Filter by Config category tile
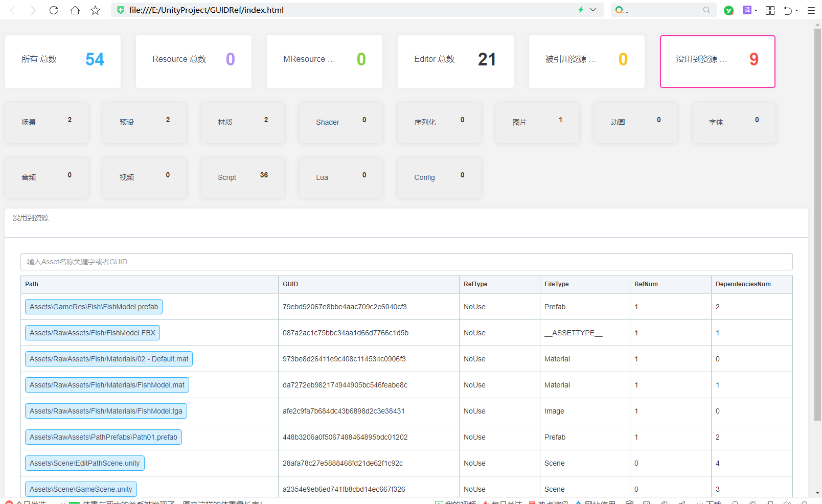Image resolution: width=822 pixels, height=504 pixels. 439,178
